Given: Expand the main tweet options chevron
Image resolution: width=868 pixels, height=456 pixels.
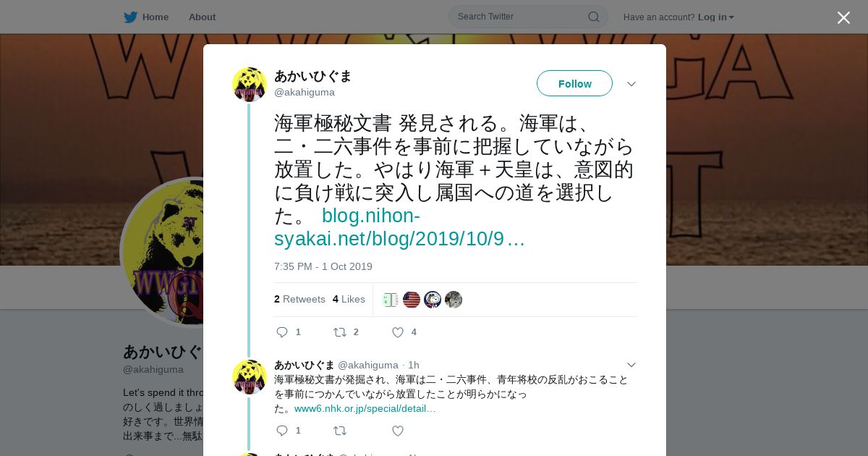Looking at the screenshot, I should [631, 84].
